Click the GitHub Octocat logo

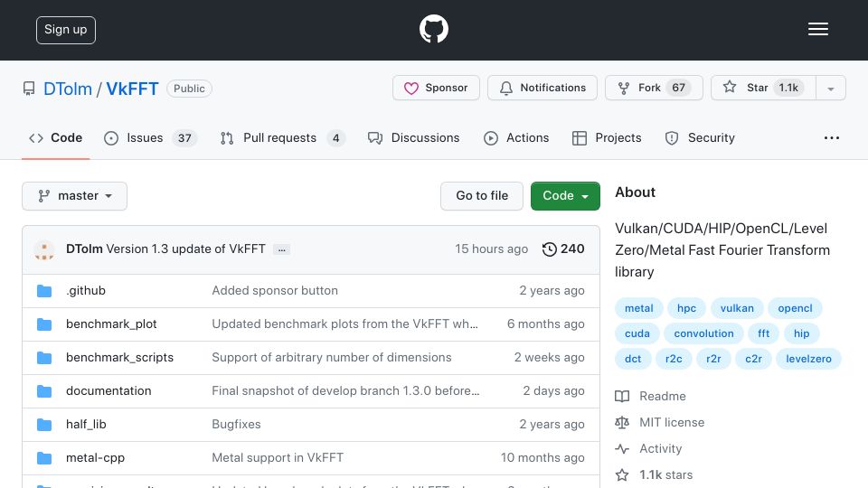433,29
